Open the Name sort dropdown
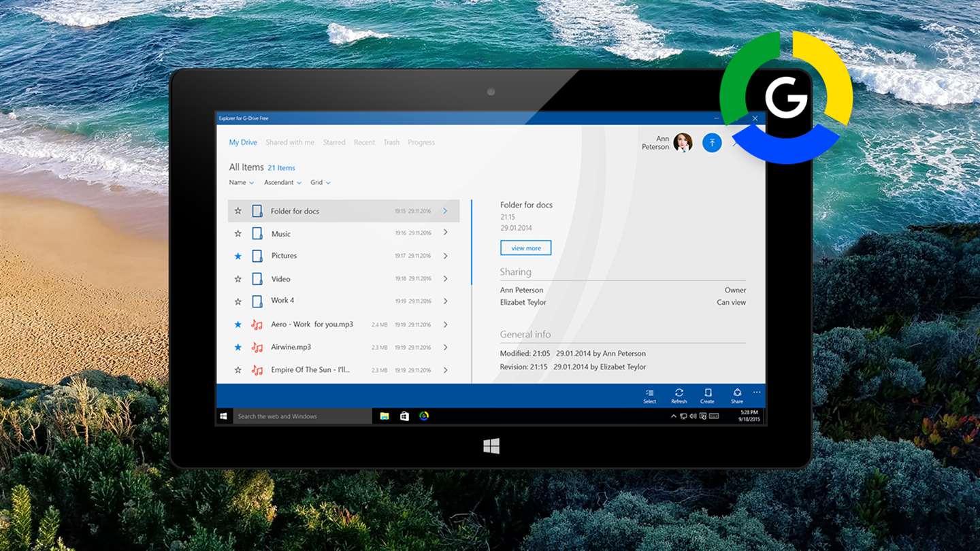Image resolution: width=980 pixels, height=551 pixels. [242, 182]
